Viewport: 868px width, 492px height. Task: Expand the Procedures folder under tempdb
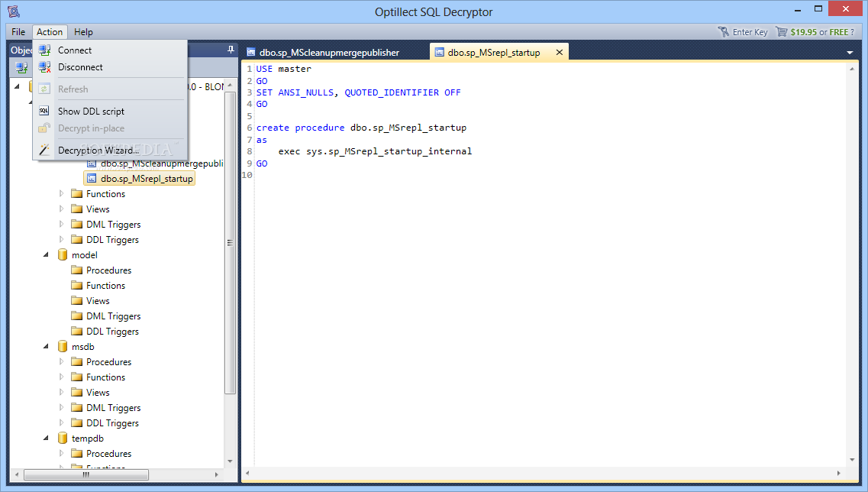pos(61,453)
